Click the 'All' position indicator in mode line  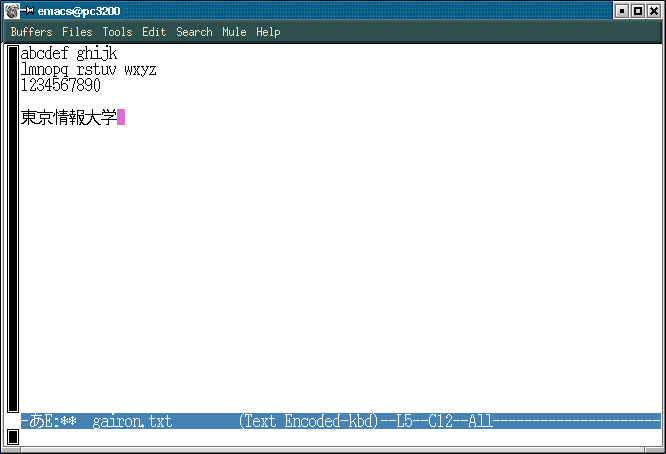click(480, 421)
